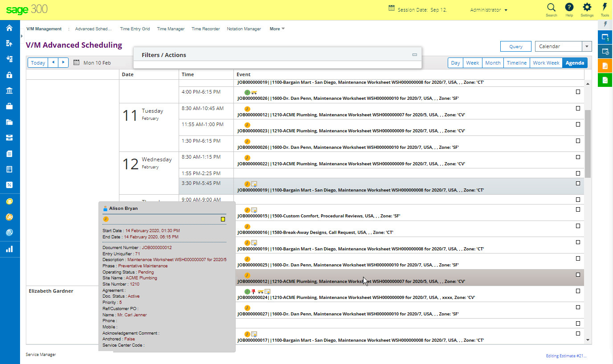Open the Home icon in left sidebar

(9, 28)
